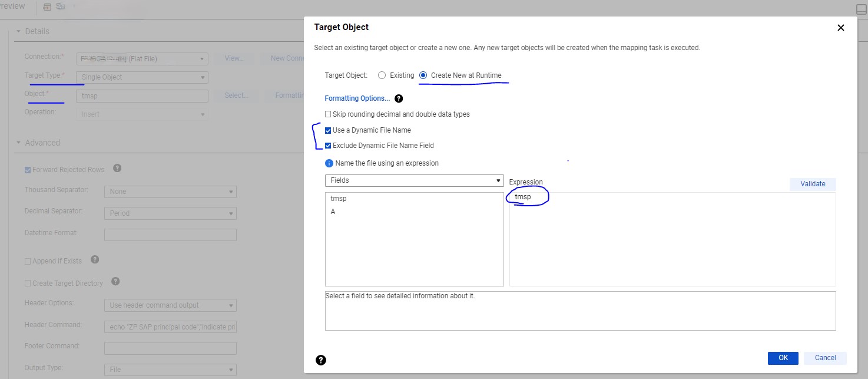
Task: Click the Cancel button
Action: coord(825,358)
